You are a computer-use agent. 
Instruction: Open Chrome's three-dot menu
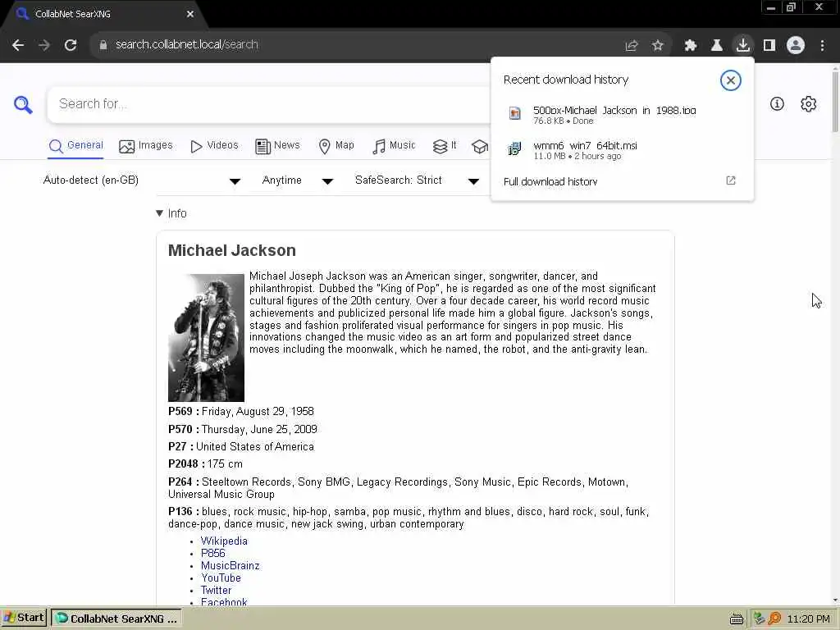coord(822,46)
